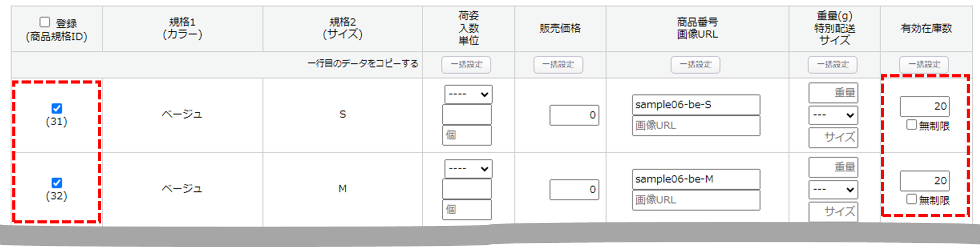Click 一括設定 button under 販売価格 column
Screen dimensions: 980x247
[558, 65]
